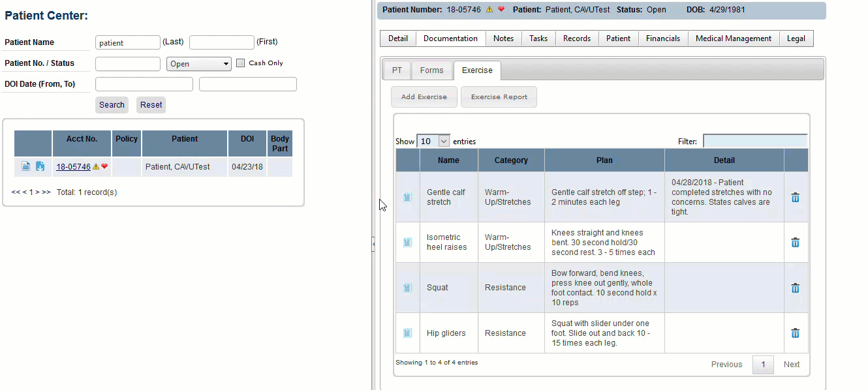Switch to the PT sub-tab

click(x=397, y=70)
